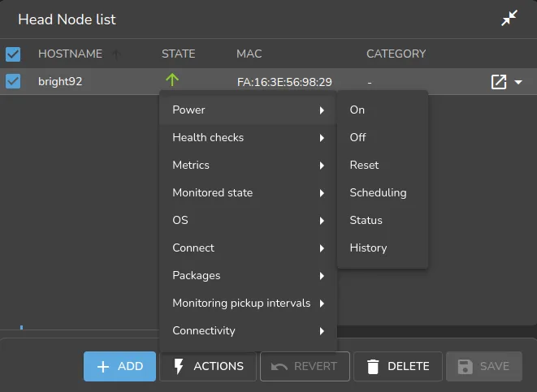
Task: Open the bright92 row dropdown arrow
Action: (518, 82)
